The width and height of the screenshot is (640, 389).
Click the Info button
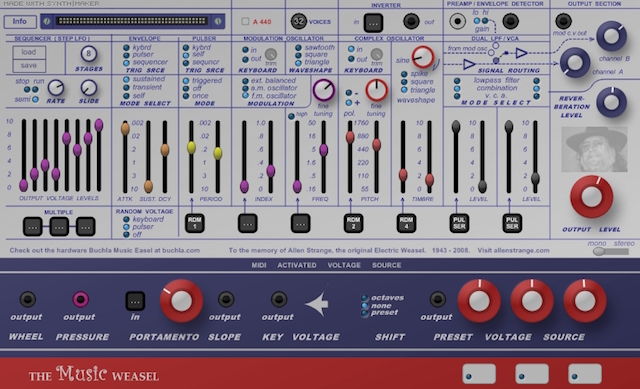(20, 21)
